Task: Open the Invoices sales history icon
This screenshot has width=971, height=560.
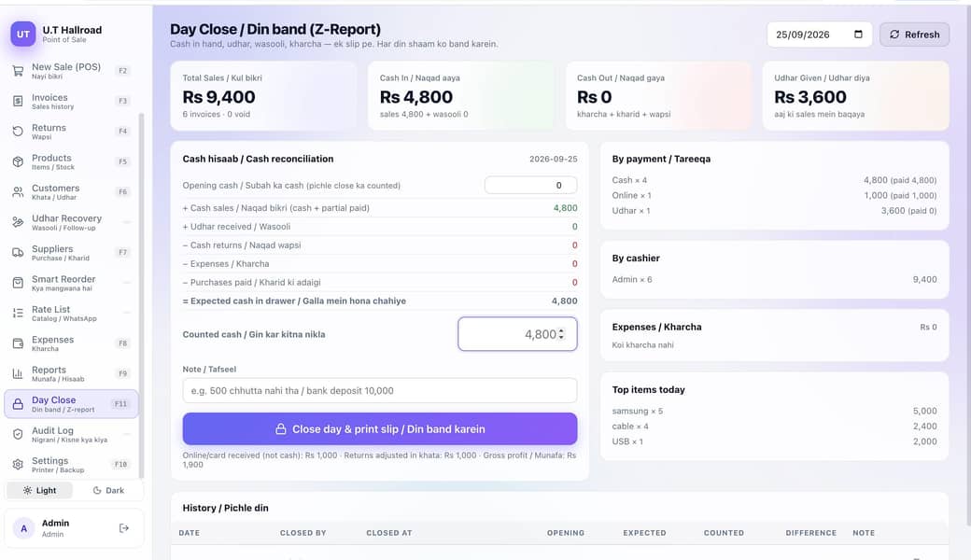Action: pos(18,101)
